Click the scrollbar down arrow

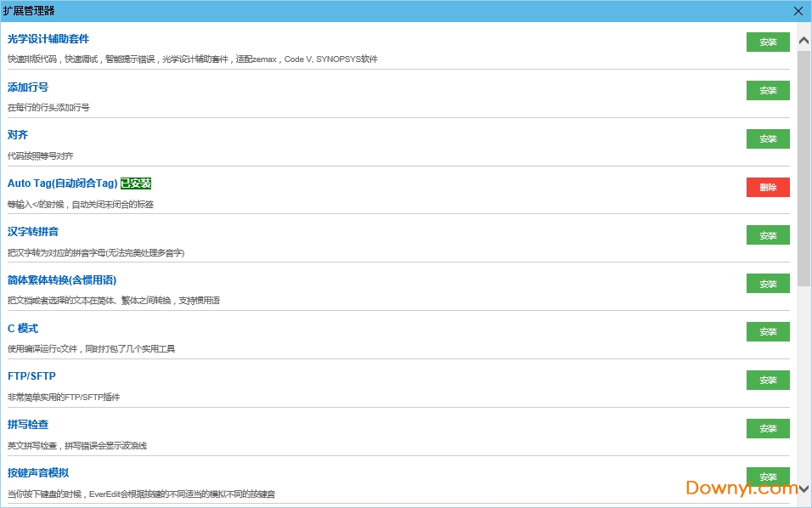pyautogui.click(x=804, y=489)
